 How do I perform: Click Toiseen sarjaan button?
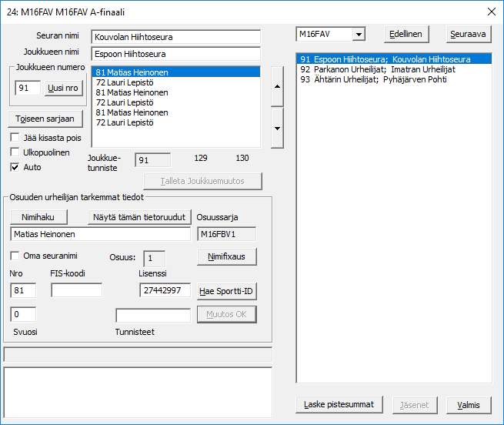coord(44,119)
